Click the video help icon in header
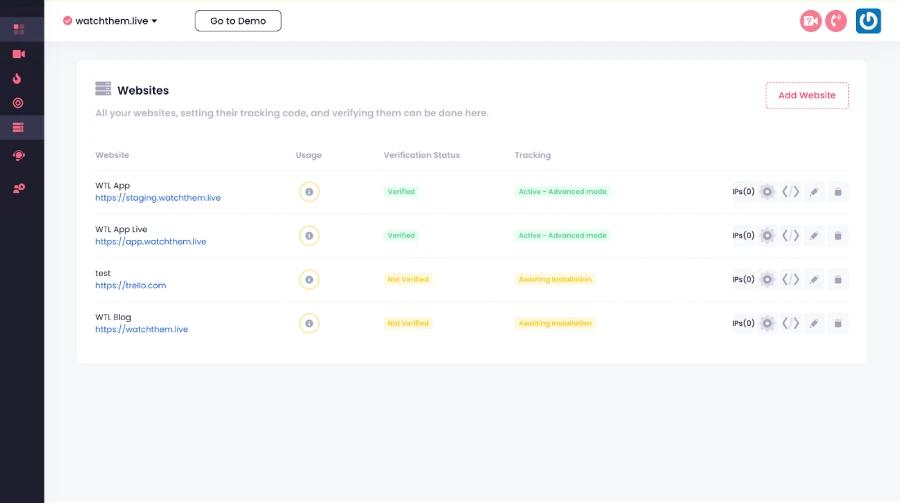 [810, 21]
